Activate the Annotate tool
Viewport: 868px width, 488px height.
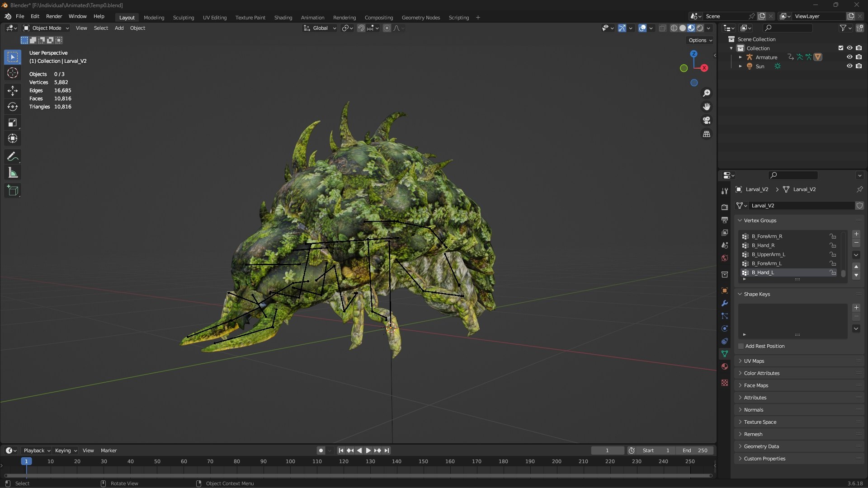13,157
